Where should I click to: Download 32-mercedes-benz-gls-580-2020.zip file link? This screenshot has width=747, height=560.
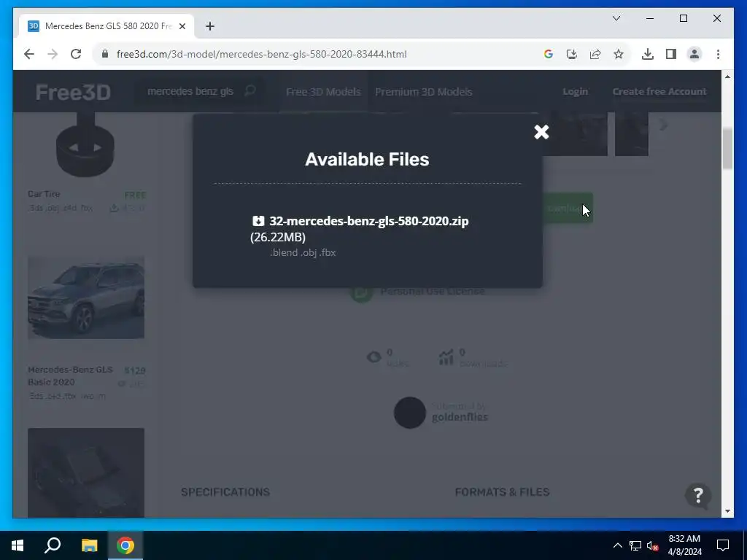368,221
